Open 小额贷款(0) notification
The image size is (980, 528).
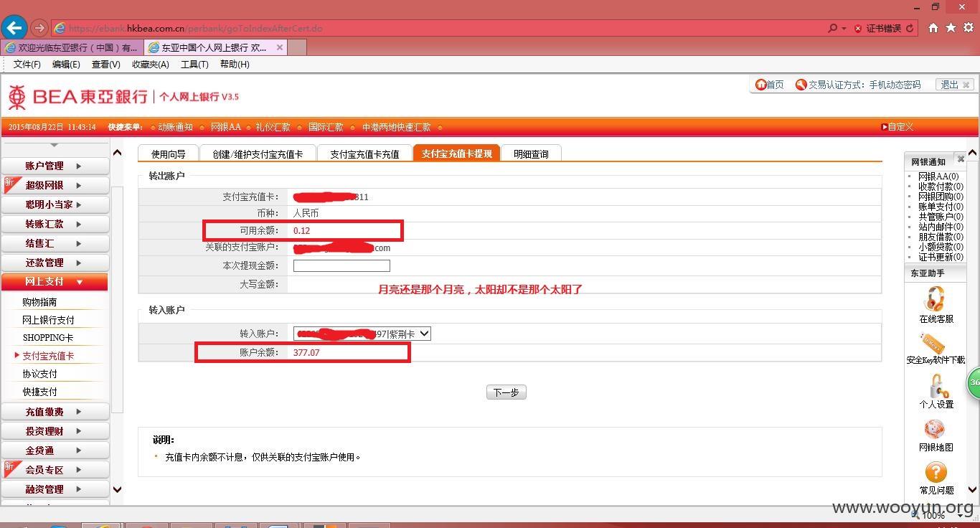pyautogui.click(x=941, y=247)
